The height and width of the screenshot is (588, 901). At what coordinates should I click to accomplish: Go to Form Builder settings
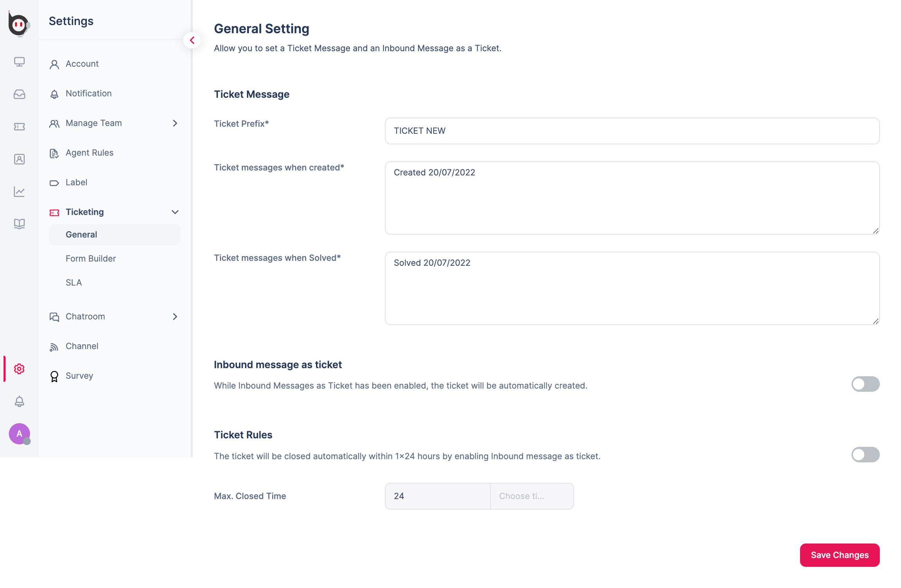[91, 258]
